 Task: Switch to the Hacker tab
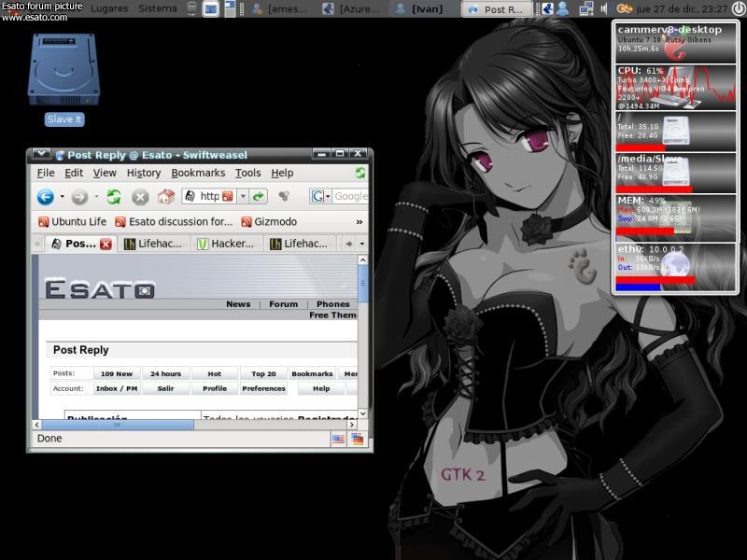click(x=226, y=244)
